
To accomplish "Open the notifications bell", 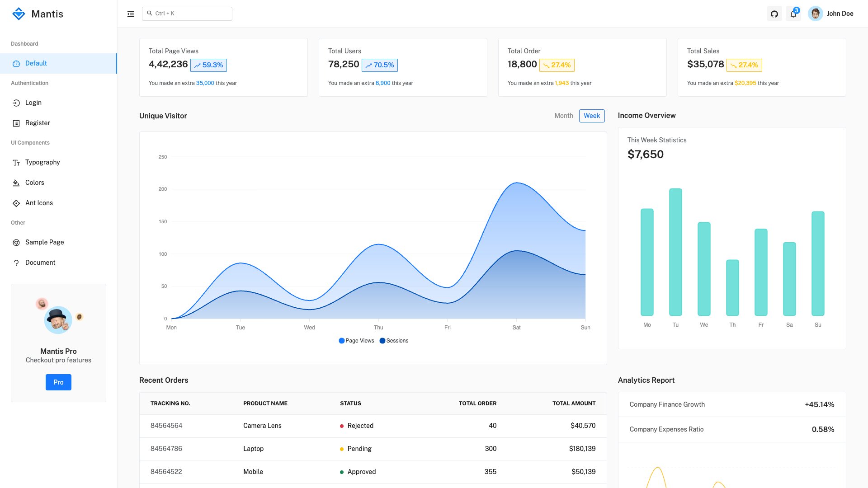I will coord(793,14).
